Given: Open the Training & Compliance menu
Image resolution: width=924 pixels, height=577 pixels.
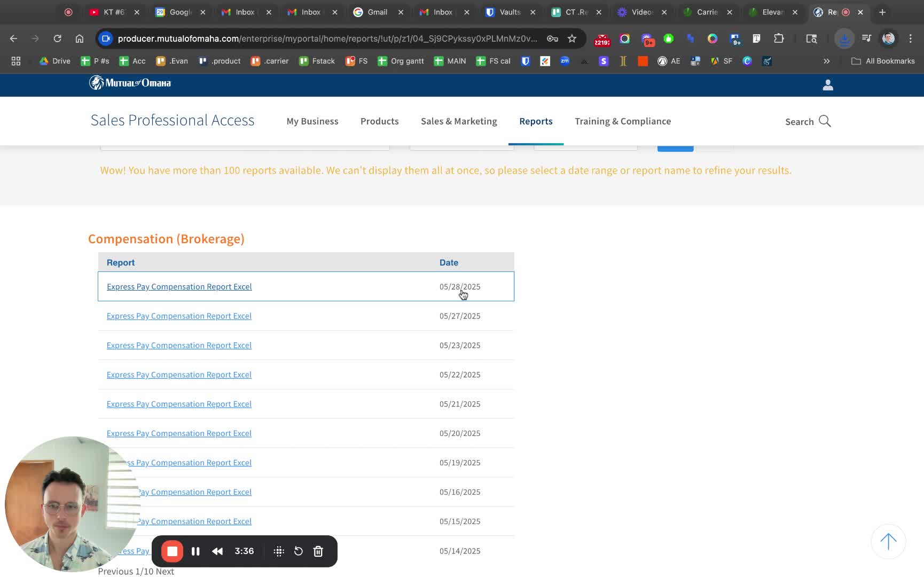Looking at the screenshot, I should tap(623, 121).
